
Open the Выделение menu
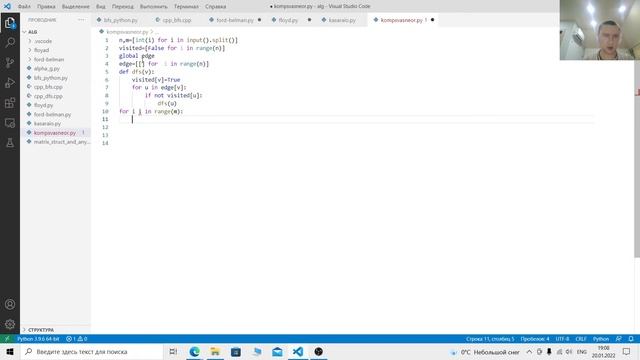76,7
